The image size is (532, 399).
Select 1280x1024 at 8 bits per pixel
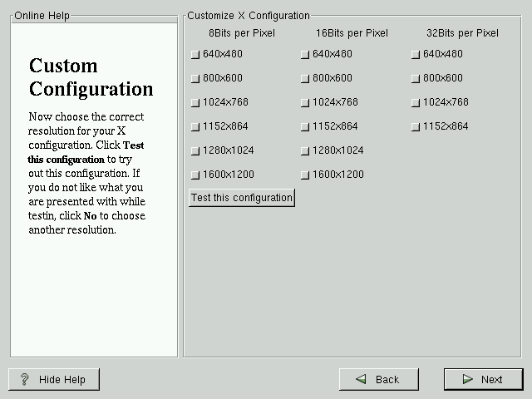pyautogui.click(x=195, y=151)
